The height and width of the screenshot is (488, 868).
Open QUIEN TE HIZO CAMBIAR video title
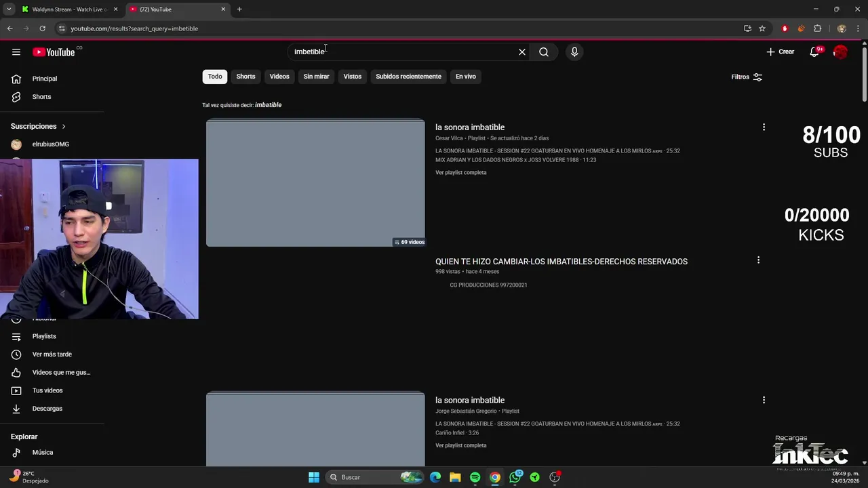tap(561, 262)
